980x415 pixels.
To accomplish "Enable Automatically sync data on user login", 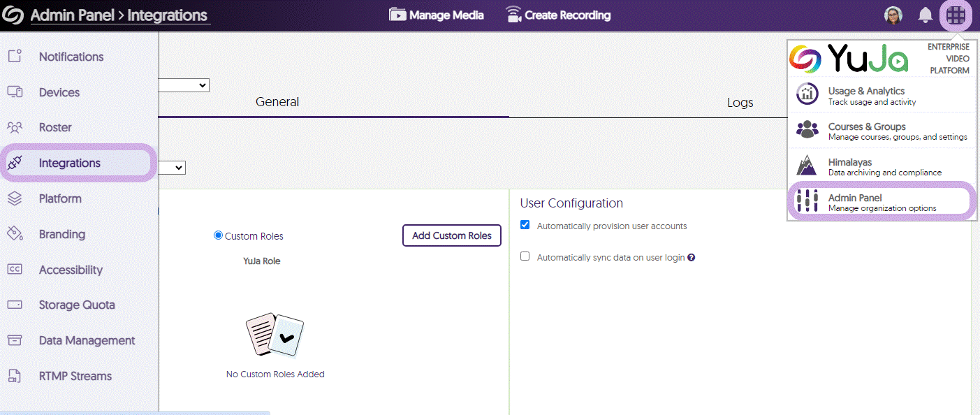I will 525,256.
